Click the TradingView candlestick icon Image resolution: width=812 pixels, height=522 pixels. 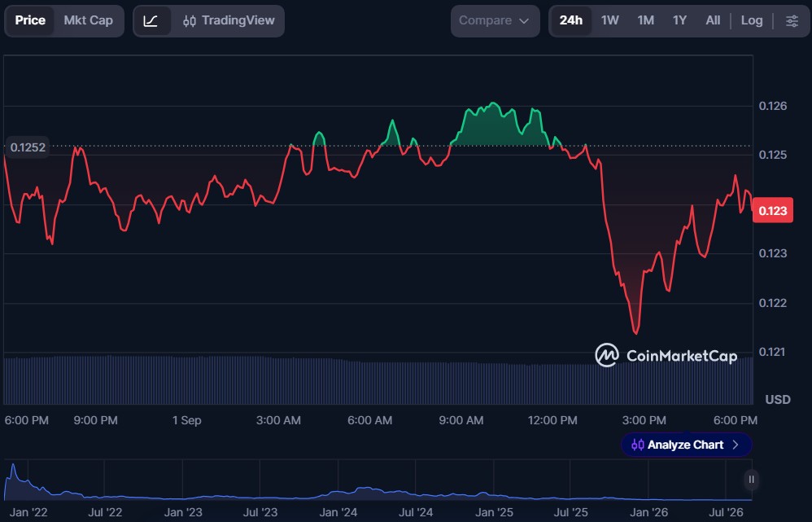tap(190, 21)
